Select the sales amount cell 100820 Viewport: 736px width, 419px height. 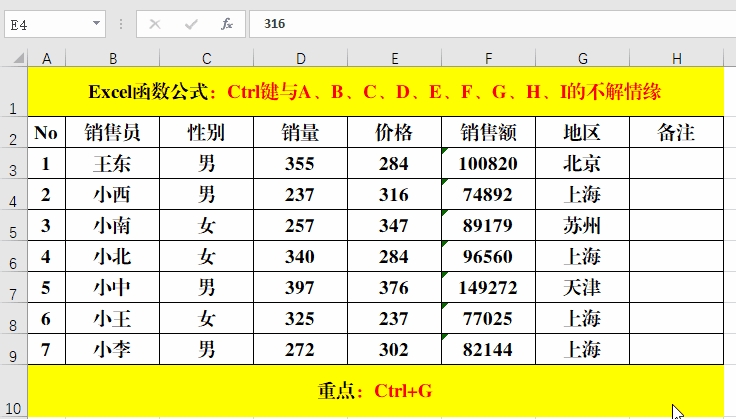[488, 163]
